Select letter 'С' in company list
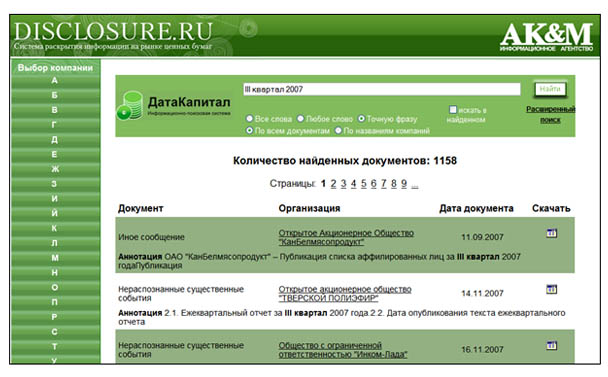The image size is (608, 377). (55, 332)
